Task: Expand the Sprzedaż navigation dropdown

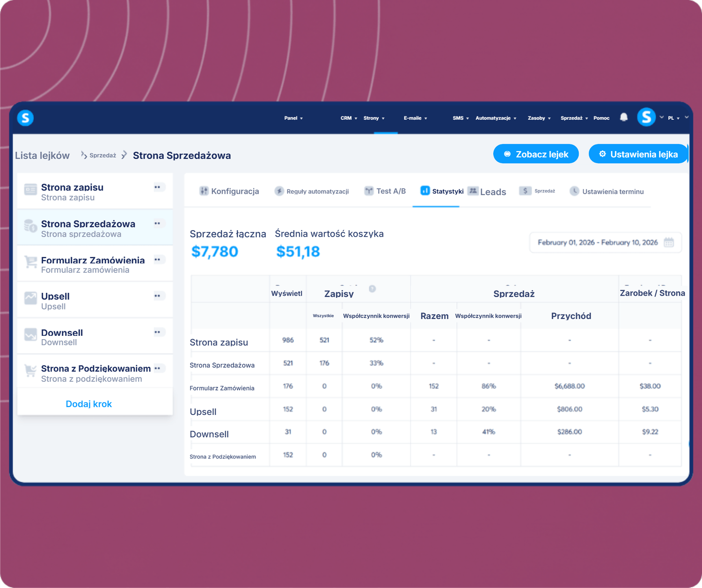Action: pos(574,118)
